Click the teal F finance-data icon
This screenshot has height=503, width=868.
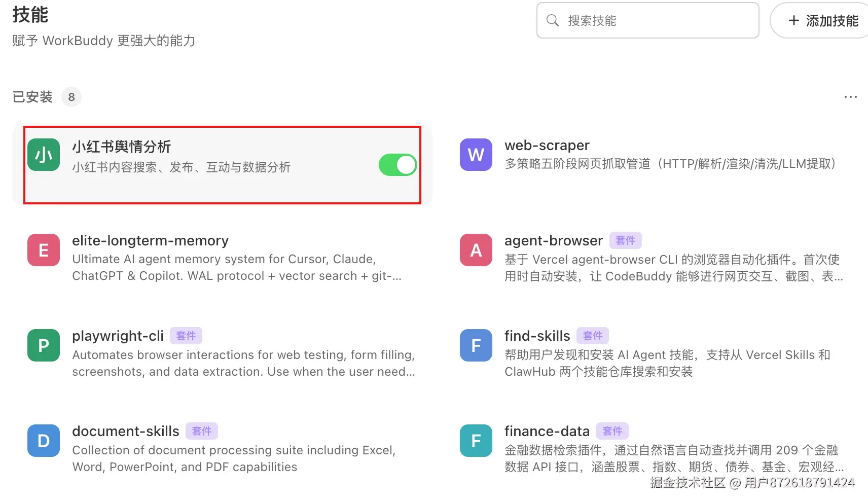[x=476, y=441]
